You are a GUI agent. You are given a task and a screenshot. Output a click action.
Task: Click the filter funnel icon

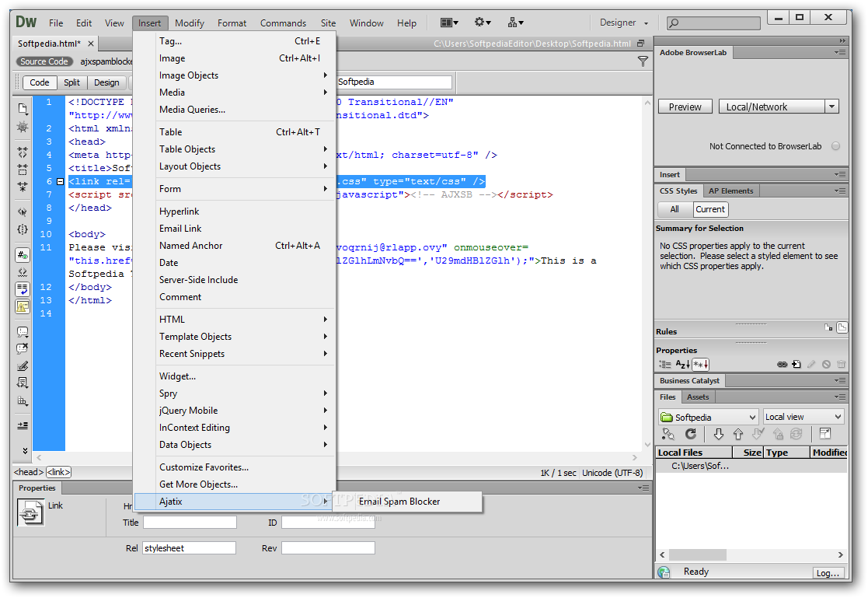(643, 61)
